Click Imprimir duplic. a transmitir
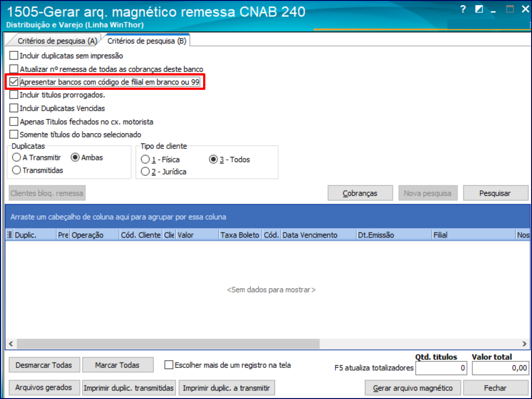 pyautogui.click(x=226, y=388)
